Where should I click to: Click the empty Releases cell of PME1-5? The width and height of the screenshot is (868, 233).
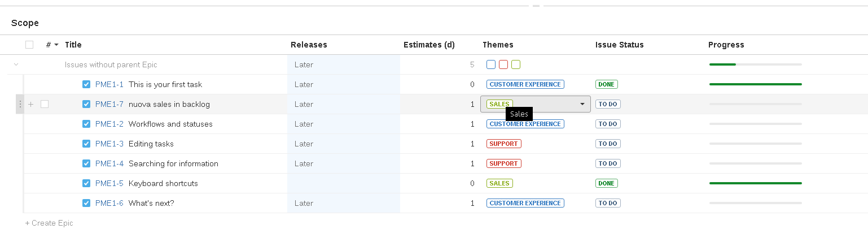tap(344, 183)
